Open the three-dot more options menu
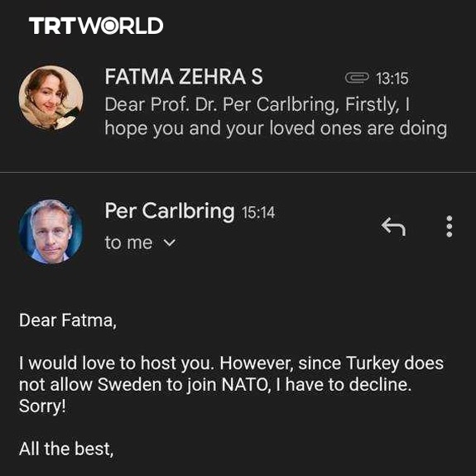The image size is (476, 476). click(x=450, y=227)
